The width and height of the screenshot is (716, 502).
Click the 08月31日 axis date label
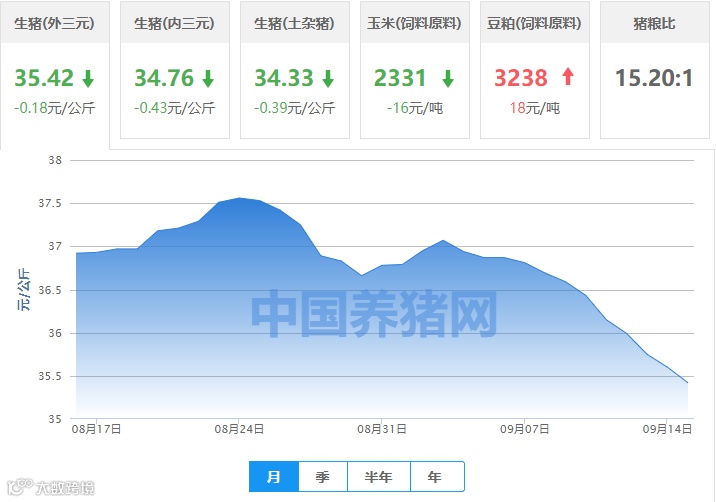coord(382,429)
